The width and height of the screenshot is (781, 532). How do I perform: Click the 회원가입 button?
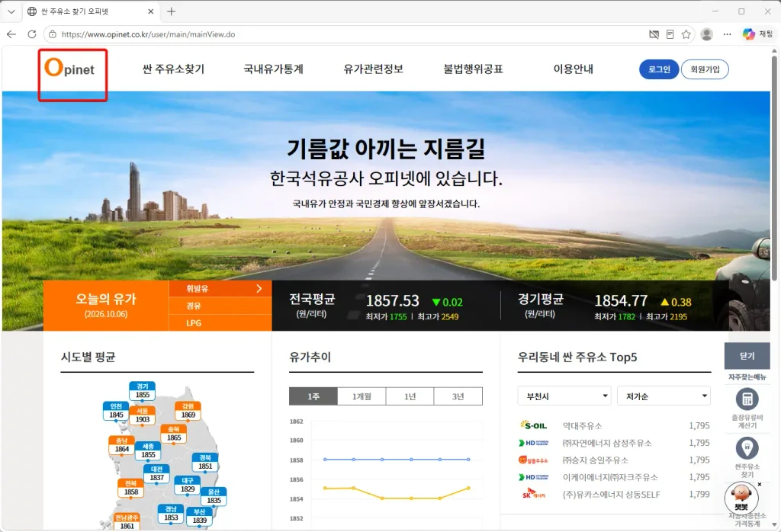point(705,69)
